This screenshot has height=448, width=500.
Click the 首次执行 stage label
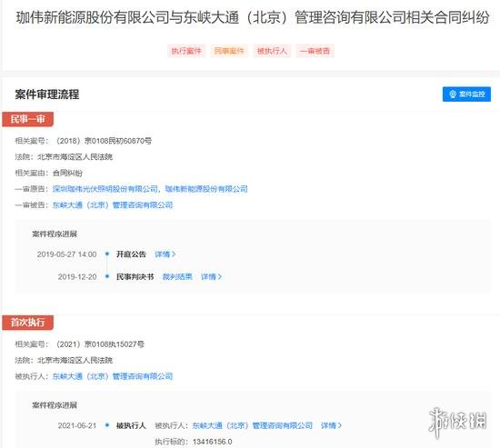click(x=28, y=323)
